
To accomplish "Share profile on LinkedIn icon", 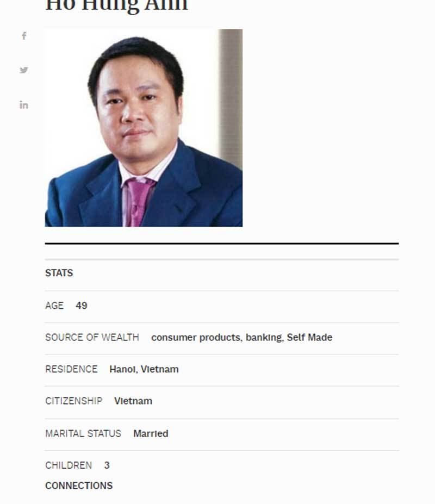I will tap(24, 105).
